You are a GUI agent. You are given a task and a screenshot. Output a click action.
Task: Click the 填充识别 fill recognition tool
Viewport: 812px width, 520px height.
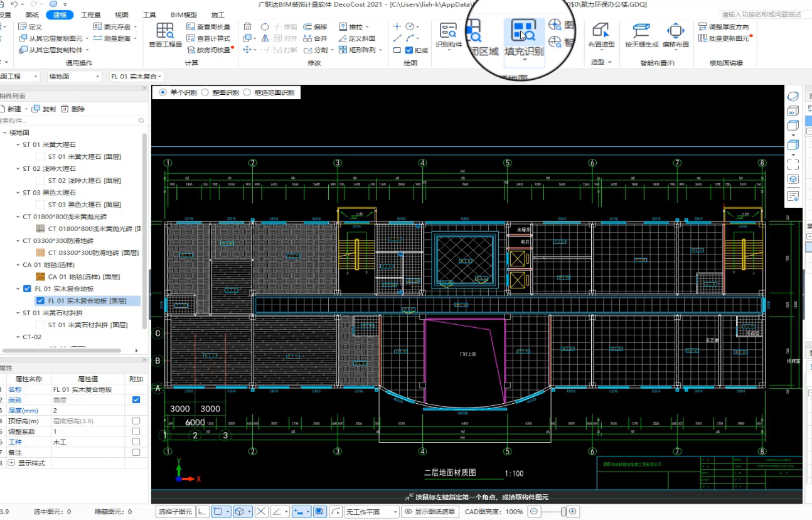(523, 38)
